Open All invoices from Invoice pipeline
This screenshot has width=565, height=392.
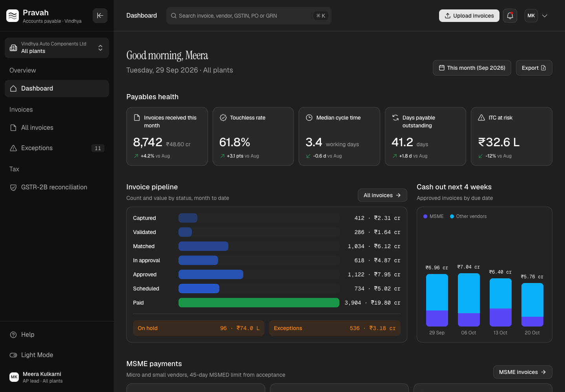point(383,195)
